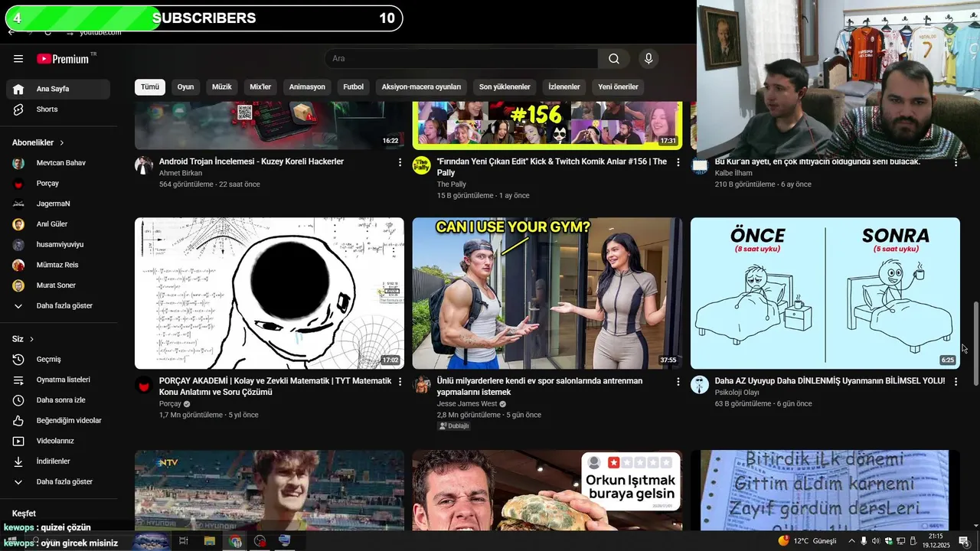Viewport: 980px width, 551px height.
Task: Open husamviyuviyu subscription channel
Action: click(x=58, y=245)
